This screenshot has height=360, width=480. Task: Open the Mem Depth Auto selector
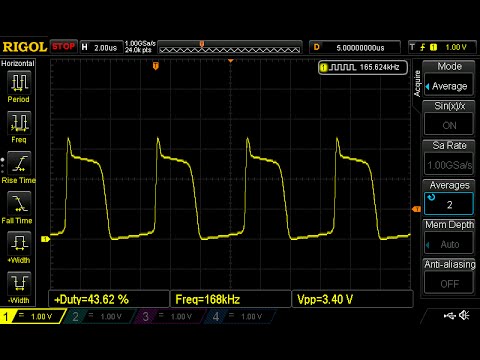pos(449,244)
